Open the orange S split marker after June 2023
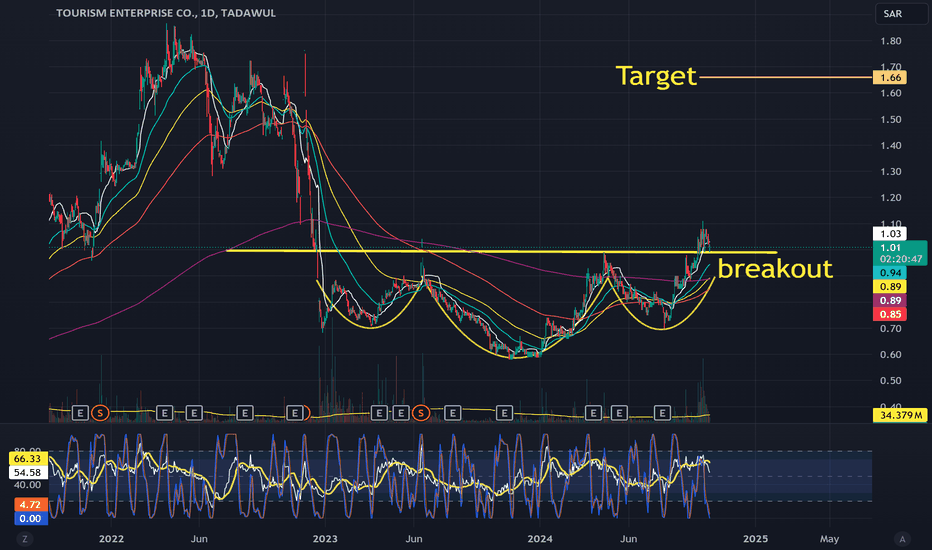 (421, 413)
